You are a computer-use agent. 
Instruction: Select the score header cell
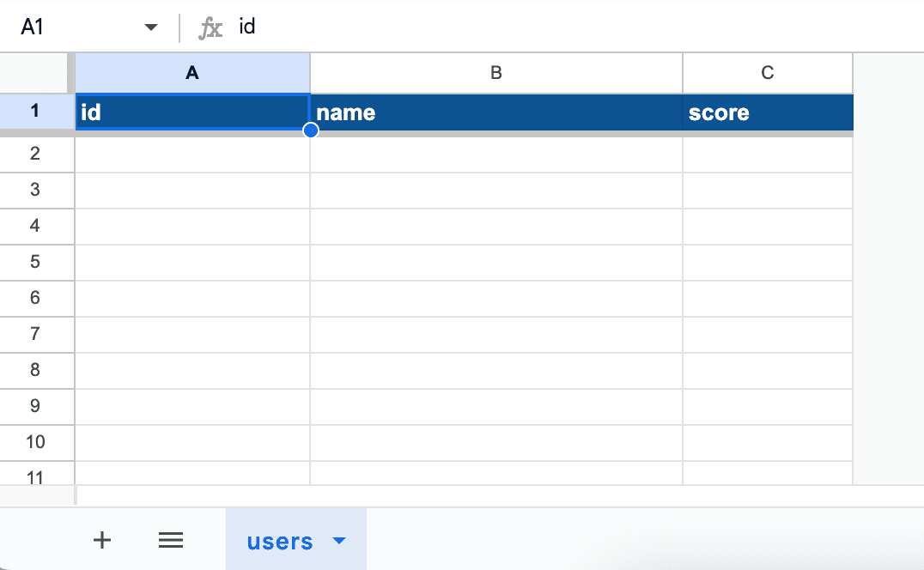(x=767, y=112)
